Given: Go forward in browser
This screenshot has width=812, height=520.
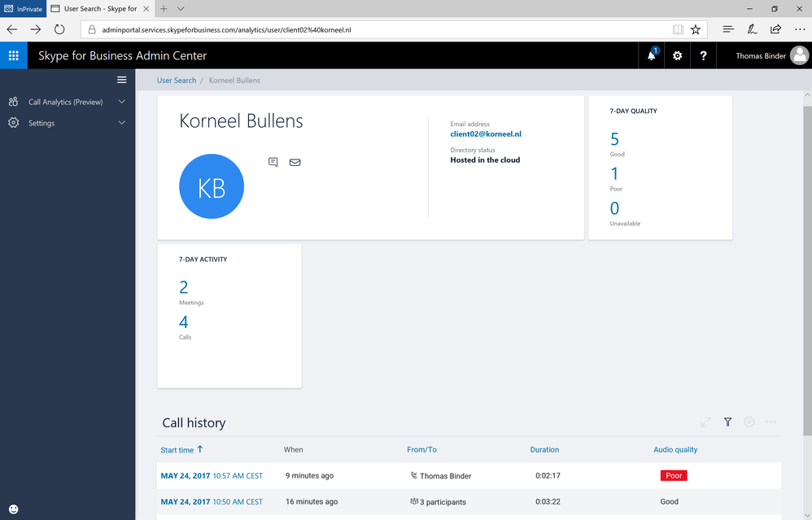Looking at the screenshot, I should [x=35, y=29].
